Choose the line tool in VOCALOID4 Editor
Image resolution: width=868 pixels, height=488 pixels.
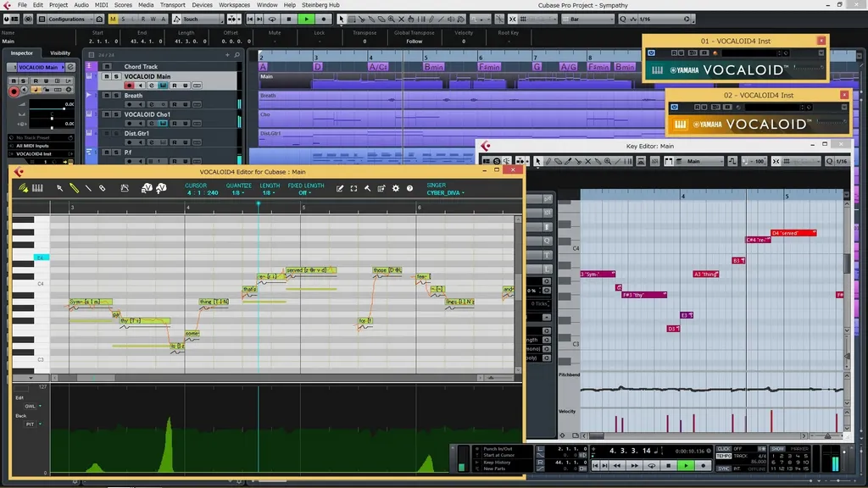[88, 189]
